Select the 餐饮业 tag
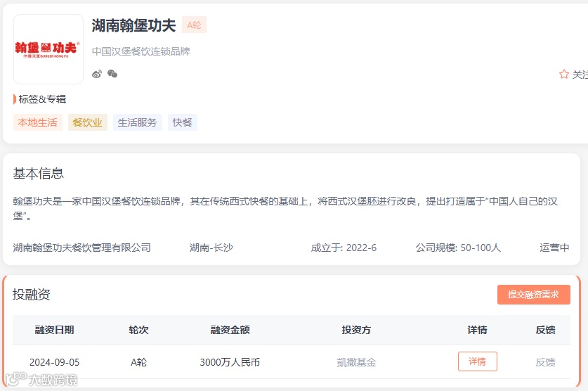Screen dimensions: 588x391 (88, 122)
